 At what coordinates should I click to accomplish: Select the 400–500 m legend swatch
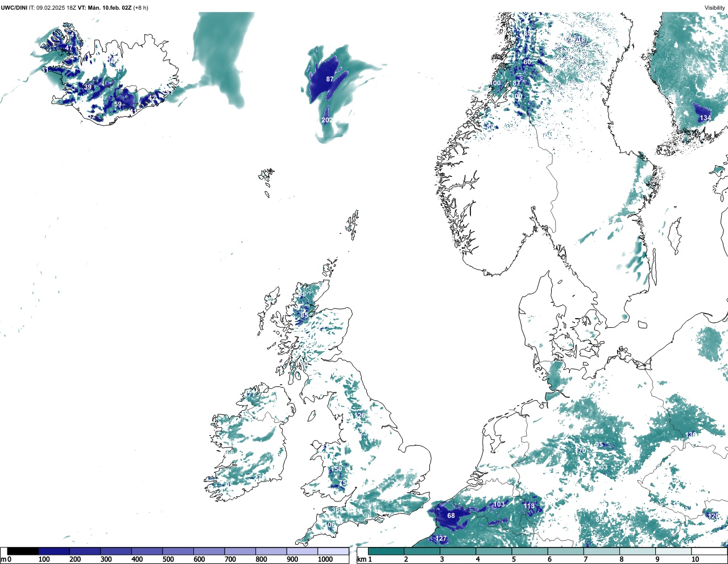pyautogui.click(x=147, y=551)
